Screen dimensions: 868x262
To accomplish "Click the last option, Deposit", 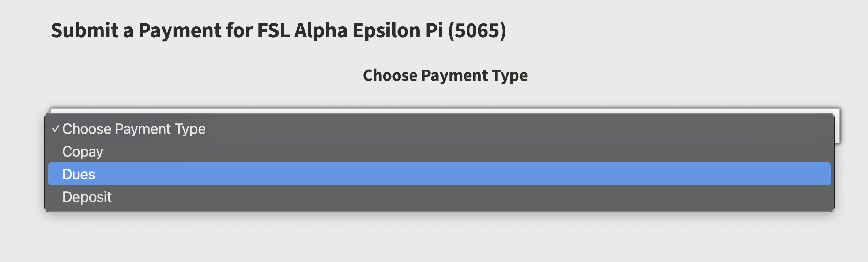I will pyautogui.click(x=87, y=197).
